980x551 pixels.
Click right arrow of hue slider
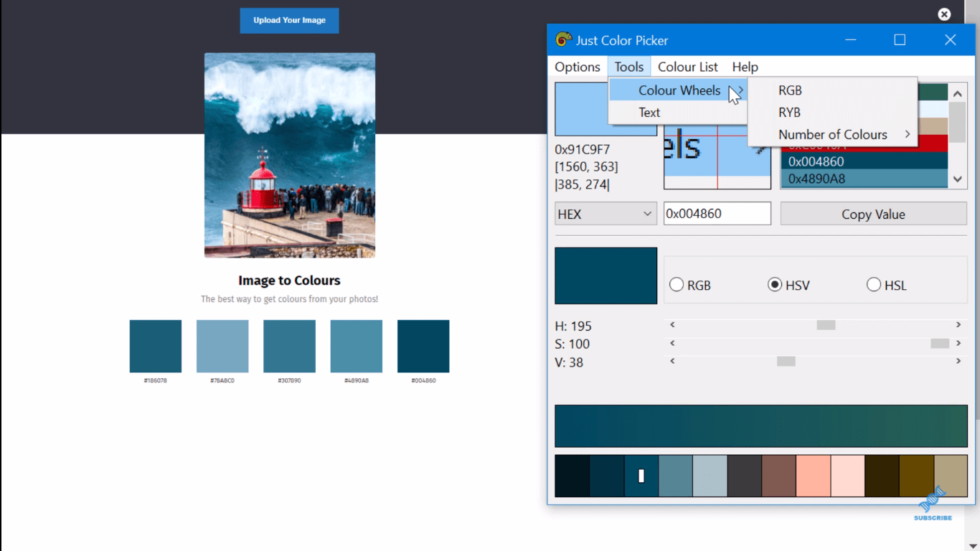[x=958, y=325]
